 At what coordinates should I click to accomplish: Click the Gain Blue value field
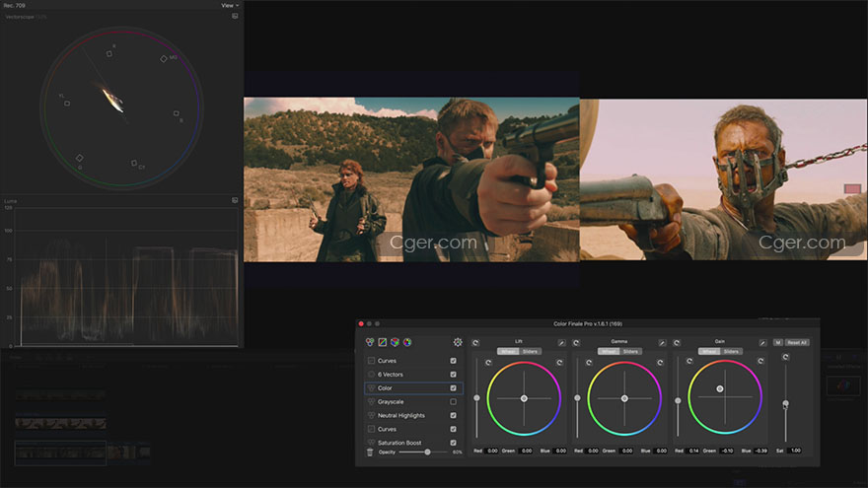[x=761, y=451]
